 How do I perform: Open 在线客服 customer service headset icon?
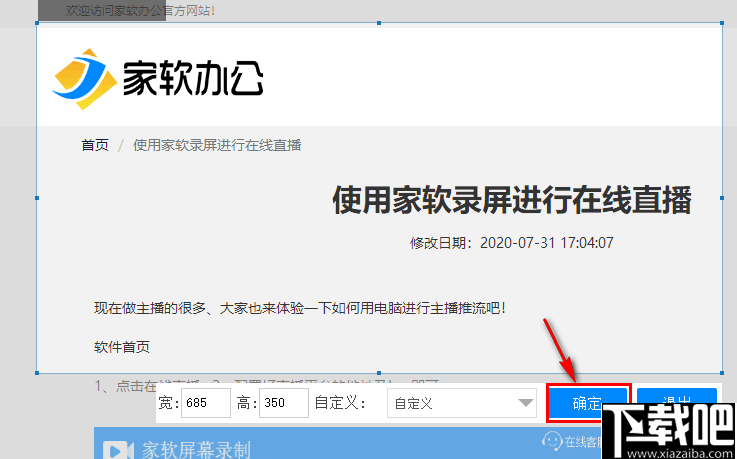coord(552,441)
